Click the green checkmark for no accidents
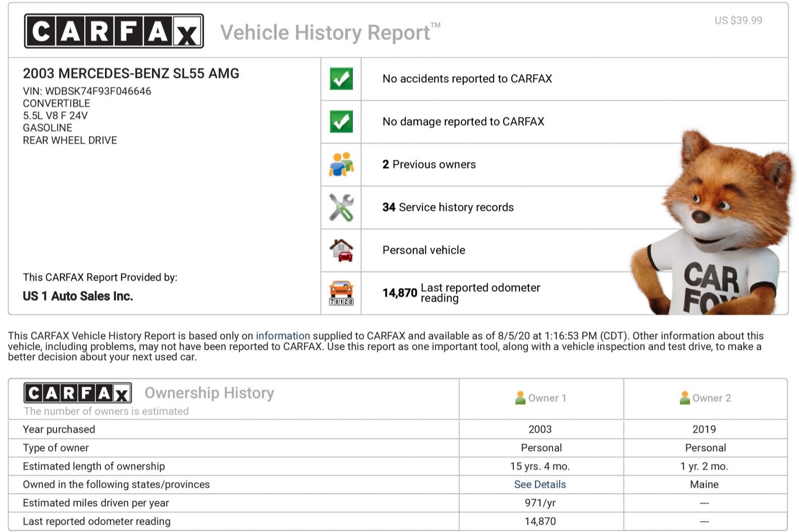799x532 pixels. 341,79
